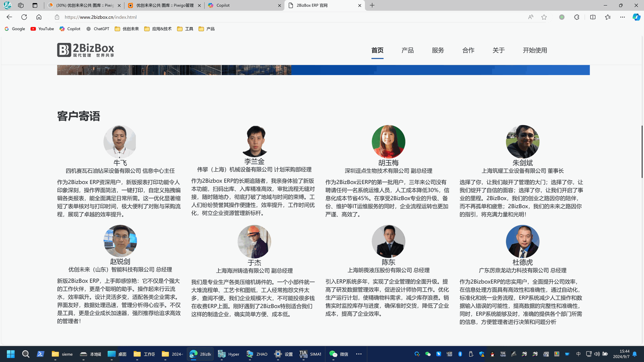Screen dimensions: 644x362
Task: Add page to favorites star icon
Action: 544,17
